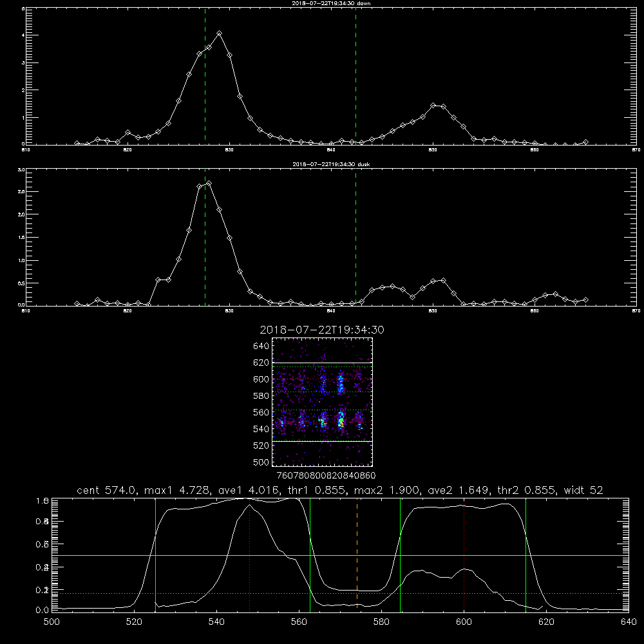The image size is (644, 644).
Task: Open the spectral heatmap image thumbnail
Action: 323,402
